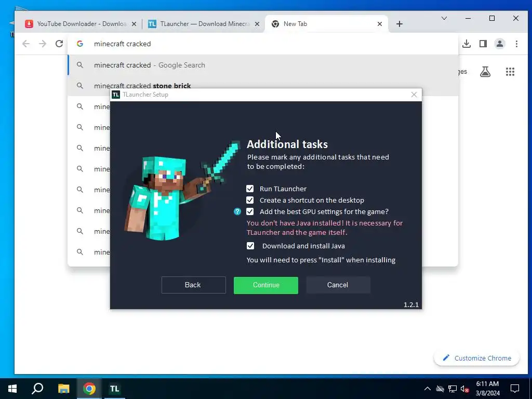This screenshot has height=399, width=532.
Task: Click the Google icon in address bar
Action: [79, 44]
